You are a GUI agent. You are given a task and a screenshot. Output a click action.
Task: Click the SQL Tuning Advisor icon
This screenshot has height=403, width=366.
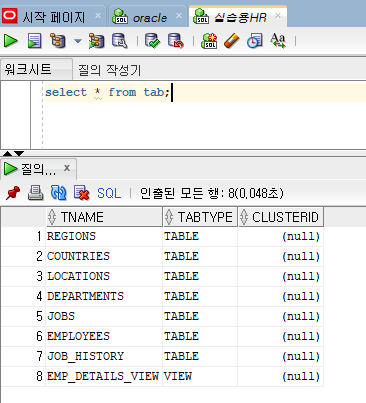(120, 41)
